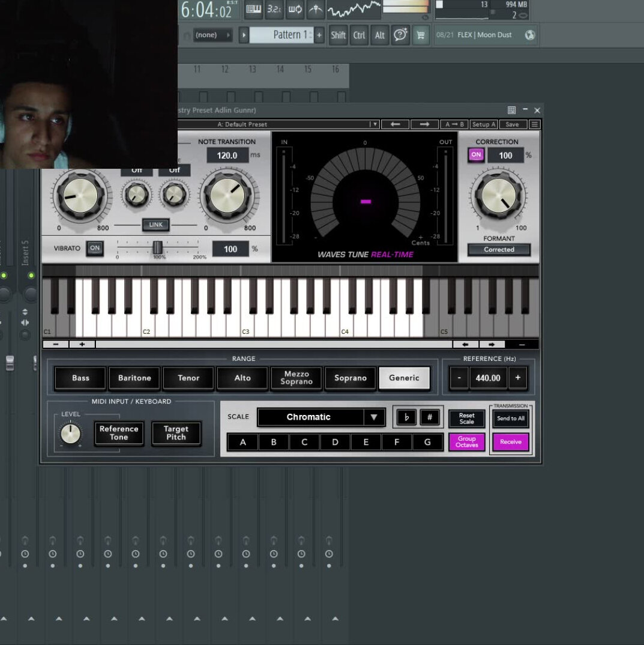The width and height of the screenshot is (644, 645).
Task: Open the FL Studio hint question bubble icon
Action: [400, 35]
